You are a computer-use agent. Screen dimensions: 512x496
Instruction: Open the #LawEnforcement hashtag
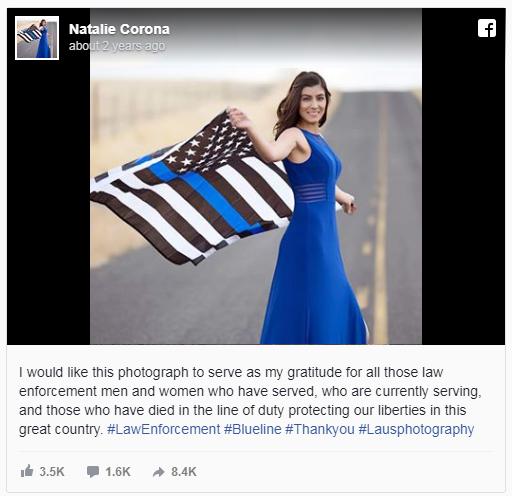(x=164, y=429)
